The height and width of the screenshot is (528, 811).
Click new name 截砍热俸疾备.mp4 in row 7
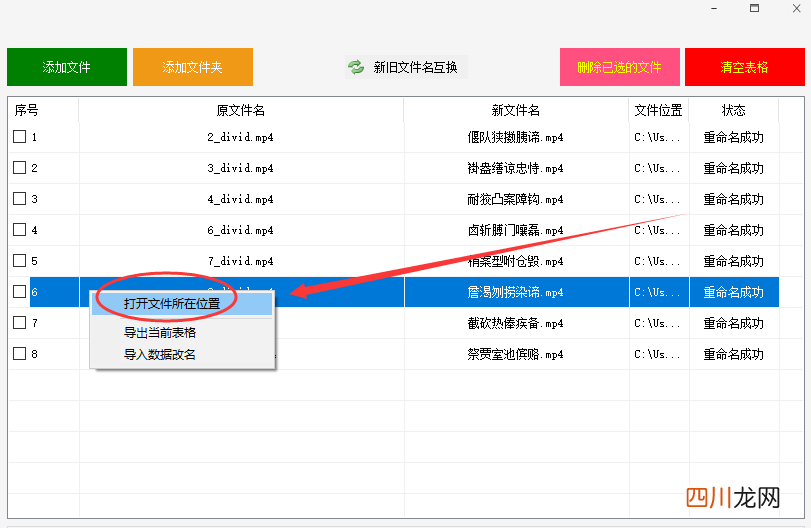click(x=516, y=323)
